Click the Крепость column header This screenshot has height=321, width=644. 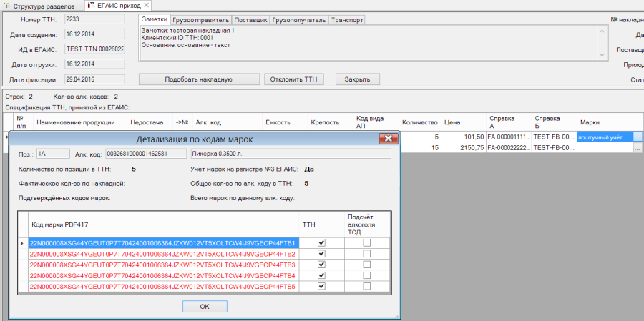tap(330, 122)
